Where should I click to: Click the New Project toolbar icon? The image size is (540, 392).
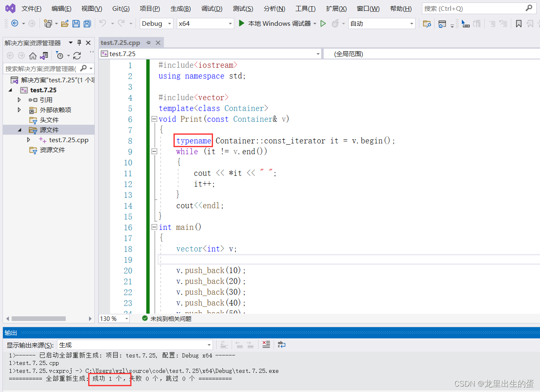point(48,24)
